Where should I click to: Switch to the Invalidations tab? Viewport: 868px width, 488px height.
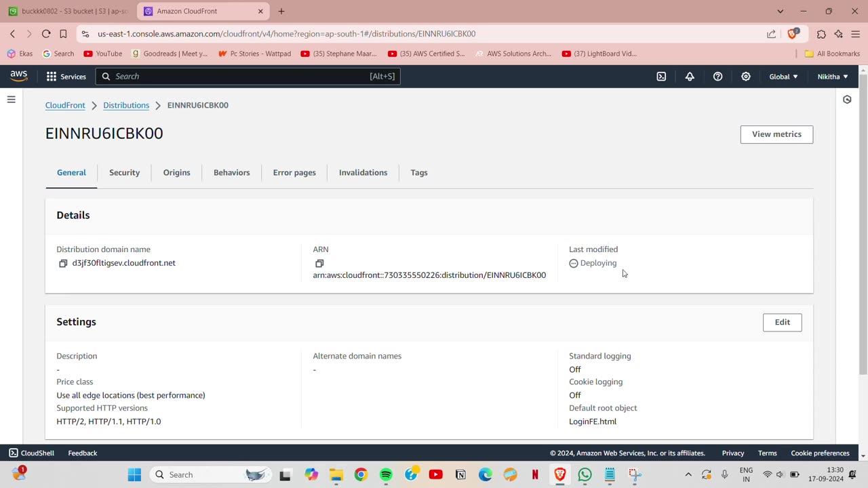[363, 173]
